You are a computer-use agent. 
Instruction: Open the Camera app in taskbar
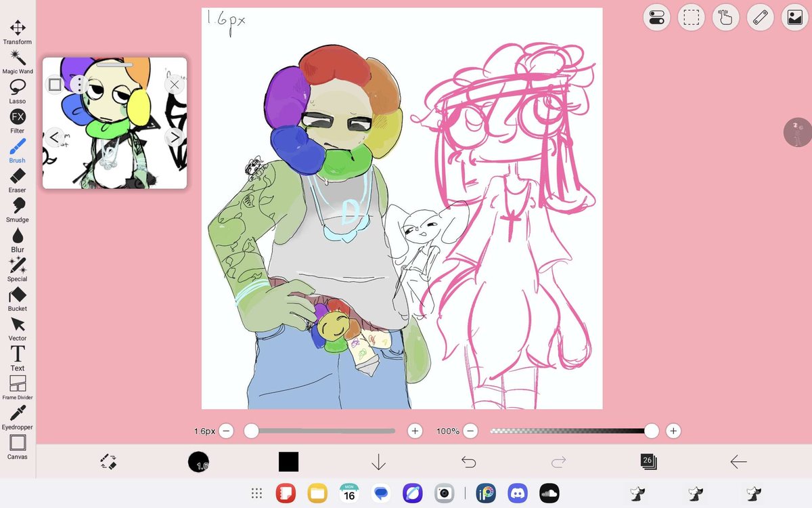(x=444, y=494)
